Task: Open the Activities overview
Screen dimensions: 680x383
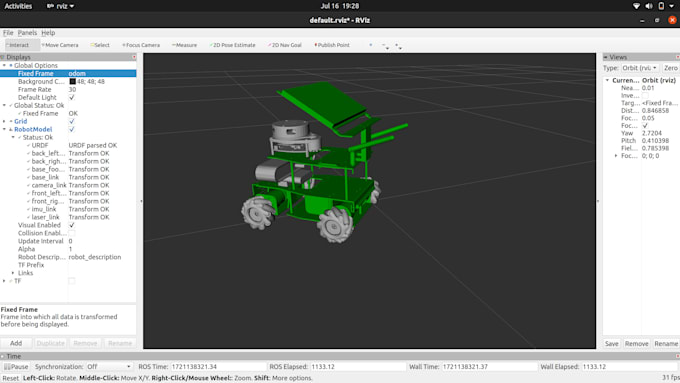Action: pos(18,6)
